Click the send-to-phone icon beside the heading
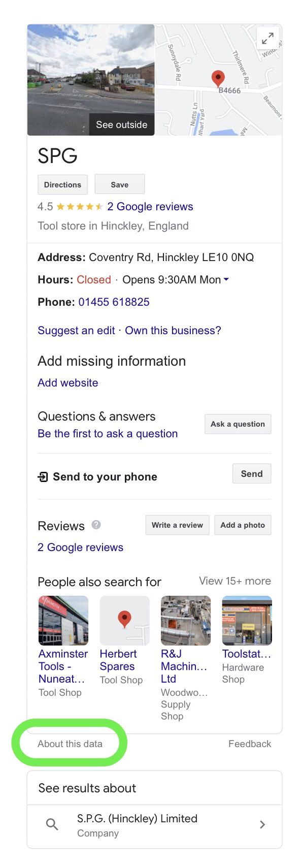 (43, 477)
